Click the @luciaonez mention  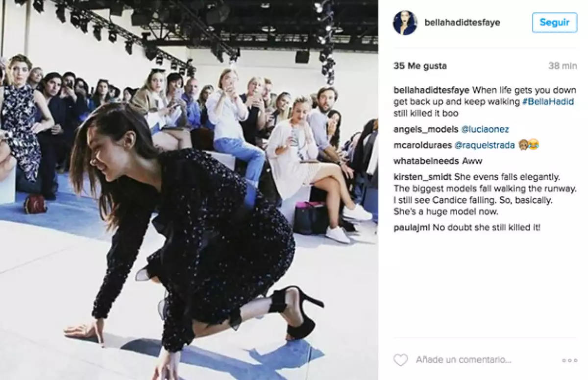click(x=485, y=129)
